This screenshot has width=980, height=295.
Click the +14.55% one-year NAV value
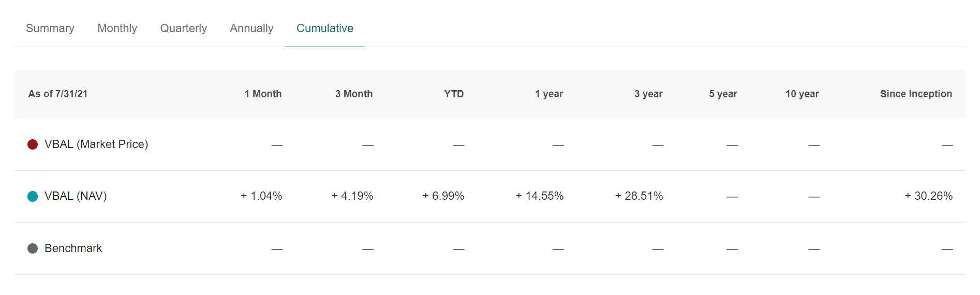(x=539, y=196)
